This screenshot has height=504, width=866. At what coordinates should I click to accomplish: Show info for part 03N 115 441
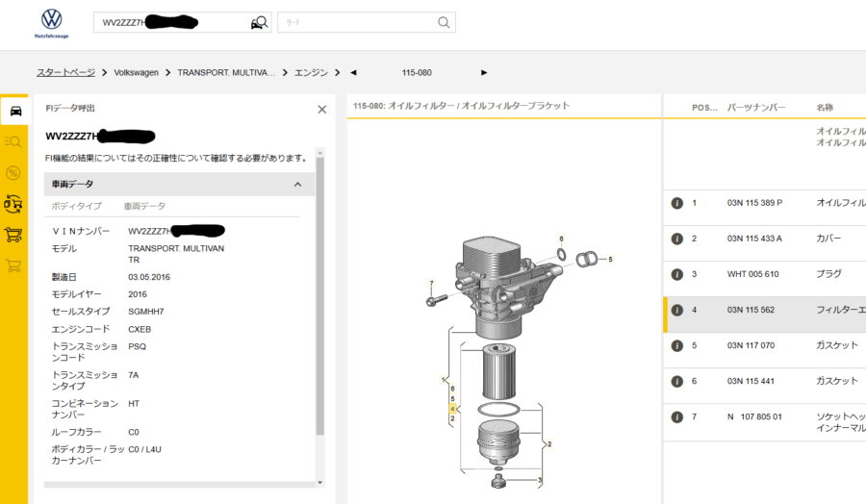(677, 382)
